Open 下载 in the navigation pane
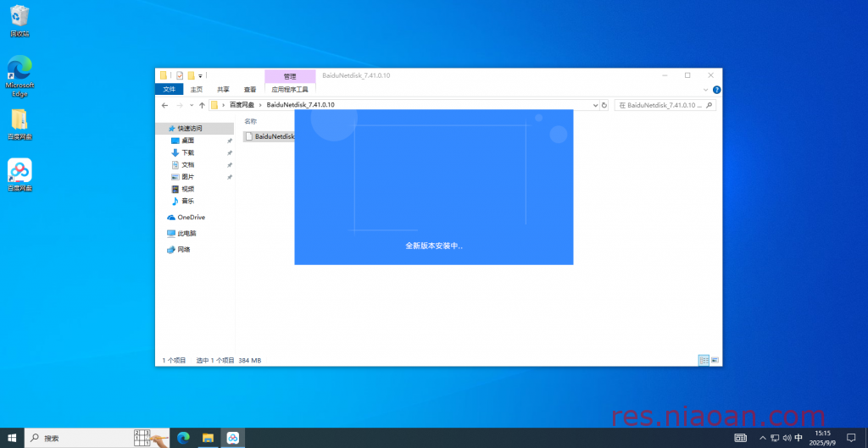The height and width of the screenshot is (448, 868). point(187,152)
